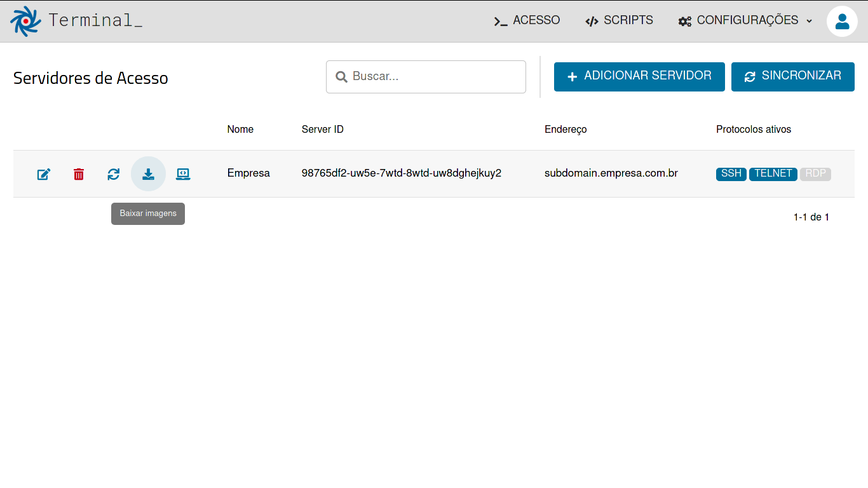The height and width of the screenshot is (488, 868).
Task: Click the SINCRONIZAR button
Action: [793, 77]
